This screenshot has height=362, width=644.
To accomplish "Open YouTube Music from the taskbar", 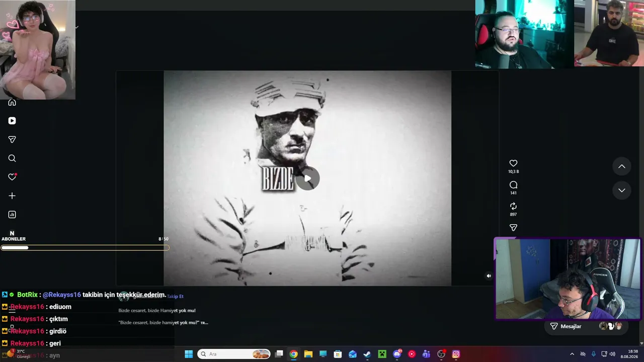I will click(412, 354).
